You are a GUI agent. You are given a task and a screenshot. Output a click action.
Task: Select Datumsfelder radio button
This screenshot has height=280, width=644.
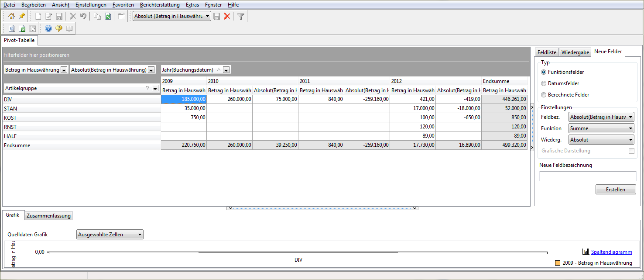pyautogui.click(x=543, y=83)
